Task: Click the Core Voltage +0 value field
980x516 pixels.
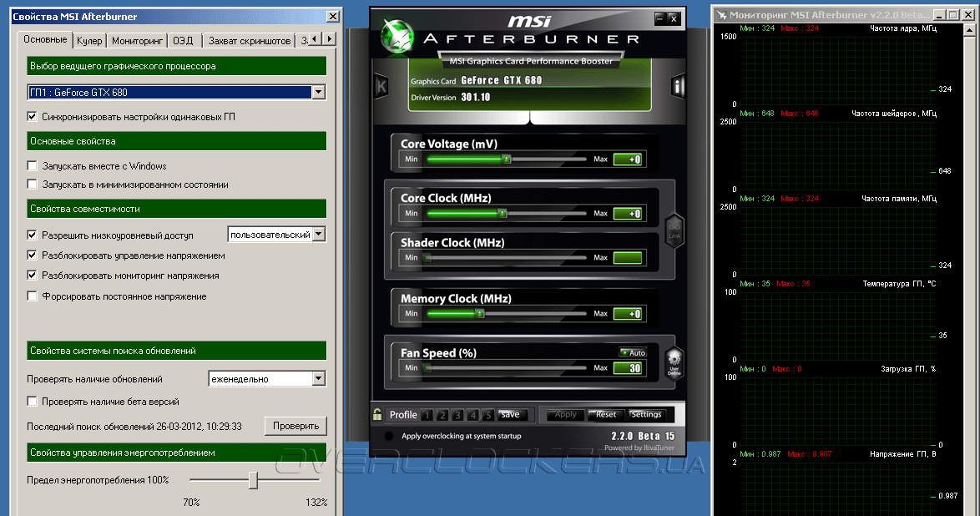Action: pos(628,159)
